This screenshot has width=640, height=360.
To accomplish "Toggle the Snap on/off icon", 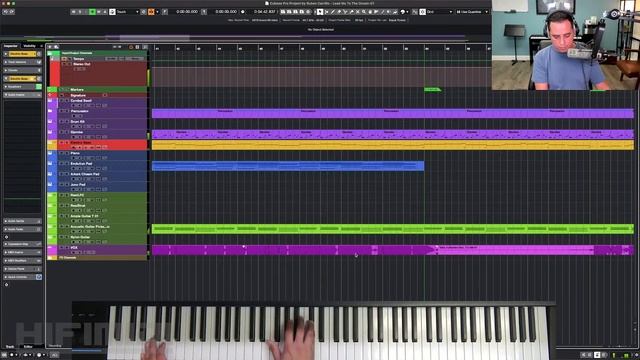I will [414, 12].
